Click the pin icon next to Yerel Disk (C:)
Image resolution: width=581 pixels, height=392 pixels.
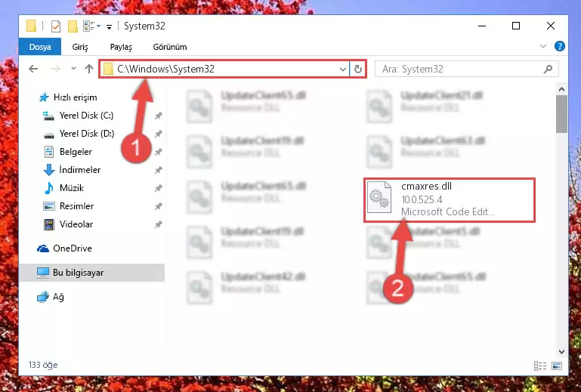pyautogui.click(x=158, y=116)
